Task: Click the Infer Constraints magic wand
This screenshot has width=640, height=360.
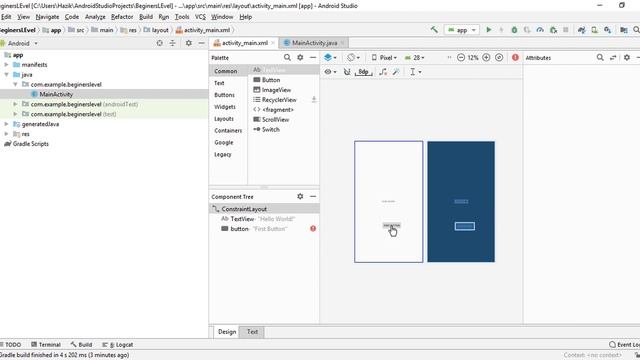Action: click(396, 72)
